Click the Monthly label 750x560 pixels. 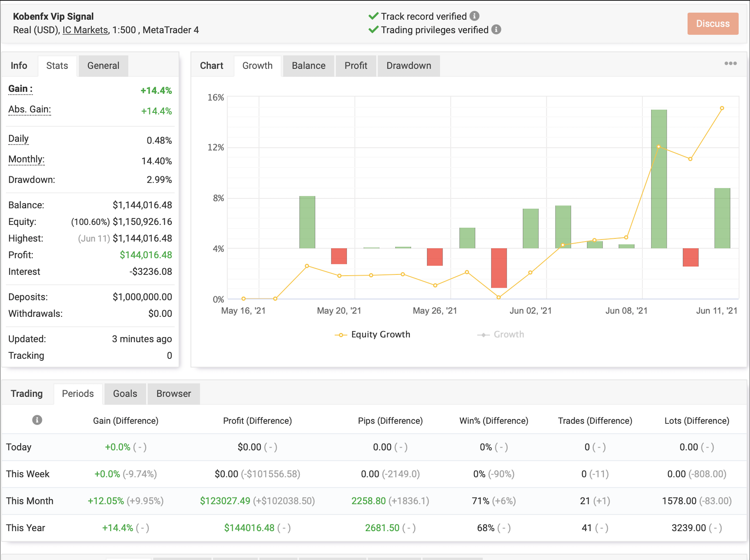tap(26, 159)
